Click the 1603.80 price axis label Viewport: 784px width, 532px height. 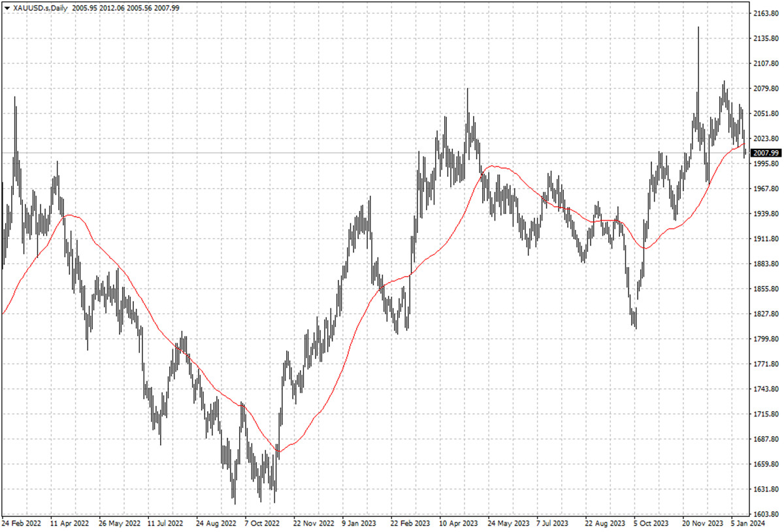pos(765,514)
